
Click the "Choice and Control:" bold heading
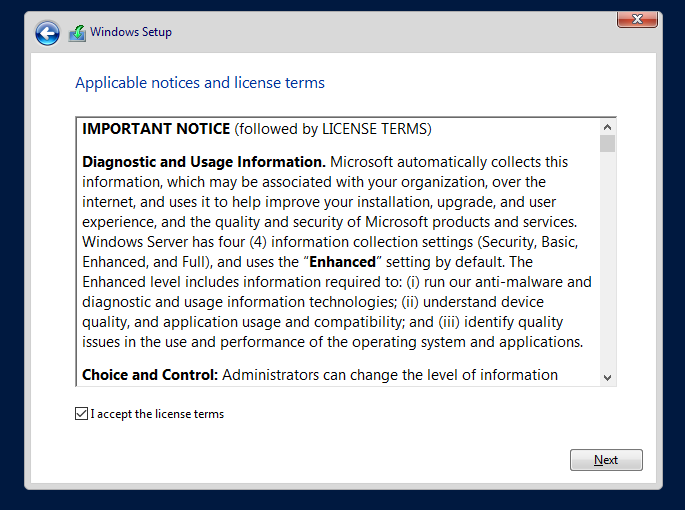150,375
